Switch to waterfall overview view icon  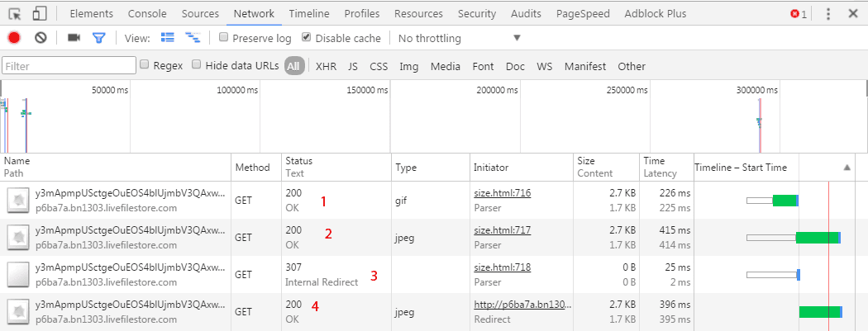pos(193,38)
